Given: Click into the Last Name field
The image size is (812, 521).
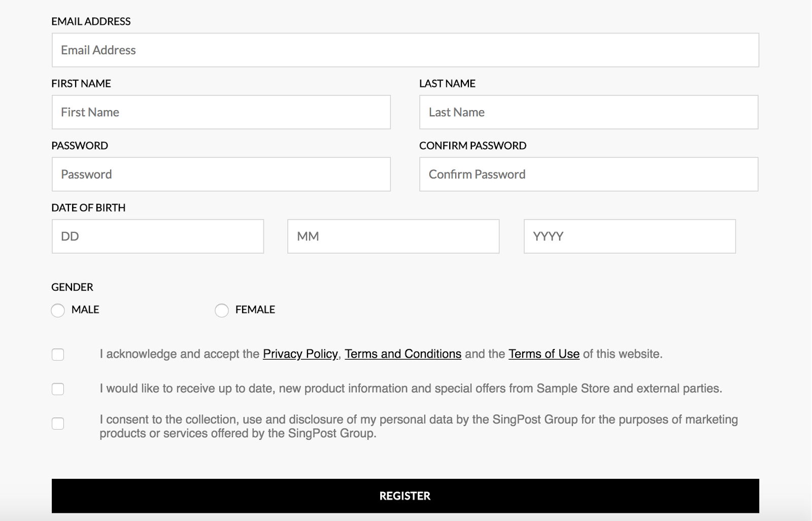Looking at the screenshot, I should pyautogui.click(x=588, y=112).
